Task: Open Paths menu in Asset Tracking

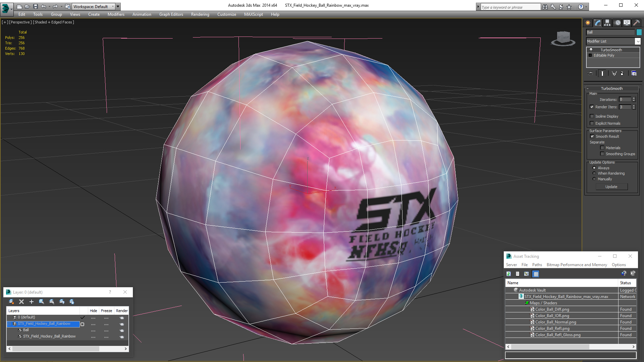Action: 537,265
